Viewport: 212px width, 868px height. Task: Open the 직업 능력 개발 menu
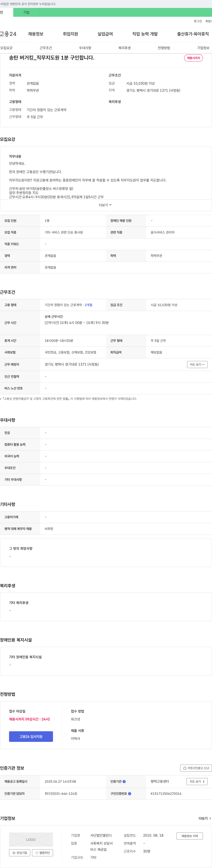145,34
